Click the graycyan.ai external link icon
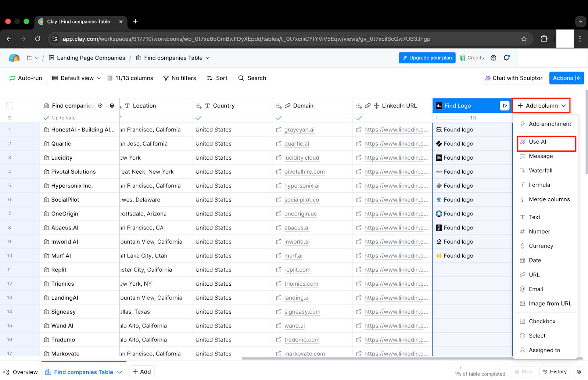Screen dimensions: 588x380 279,130
